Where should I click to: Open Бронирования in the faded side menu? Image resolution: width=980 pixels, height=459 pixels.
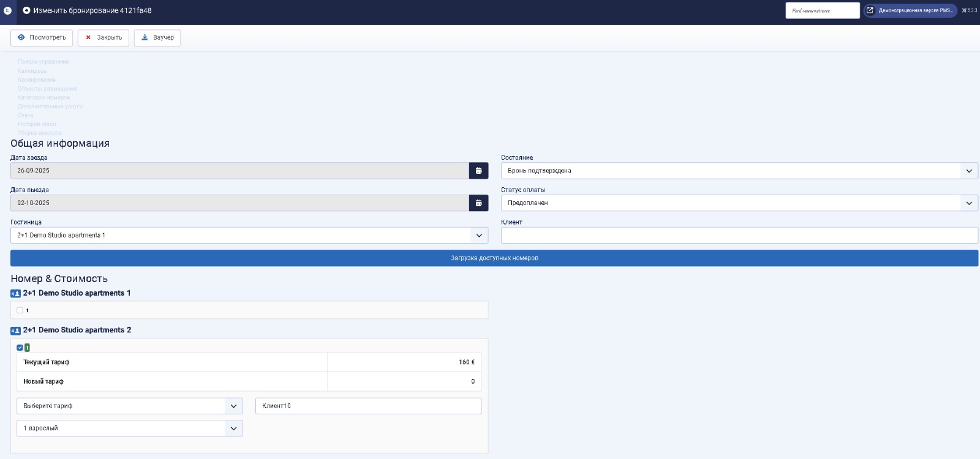coord(37,80)
